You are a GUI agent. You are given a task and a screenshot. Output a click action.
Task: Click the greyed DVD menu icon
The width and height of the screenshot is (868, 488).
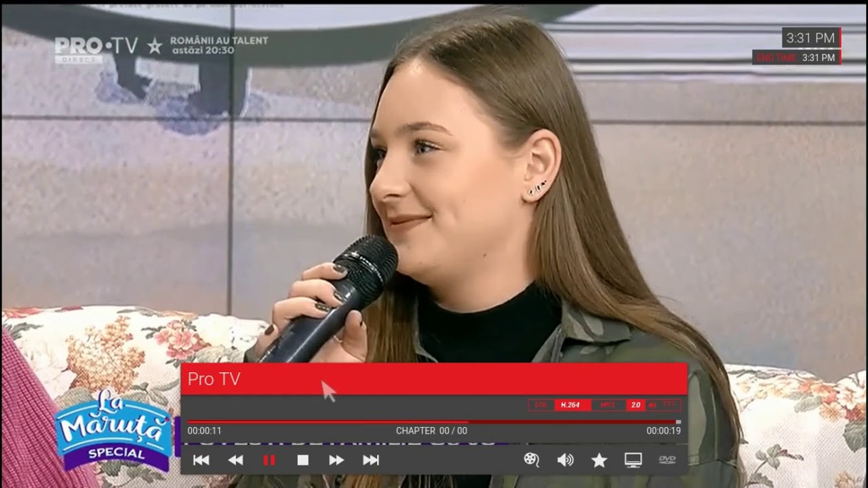pyautogui.click(x=667, y=460)
